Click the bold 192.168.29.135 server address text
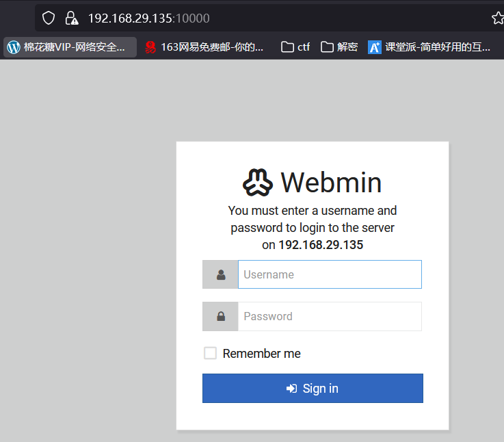The height and width of the screenshot is (442, 504). click(x=321, y=245)
